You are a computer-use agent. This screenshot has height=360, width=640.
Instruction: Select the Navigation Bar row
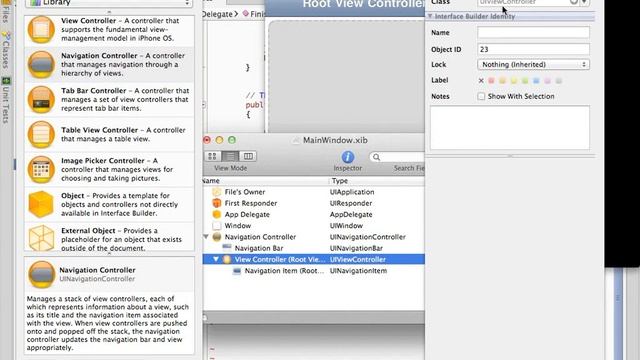(313, 248)
